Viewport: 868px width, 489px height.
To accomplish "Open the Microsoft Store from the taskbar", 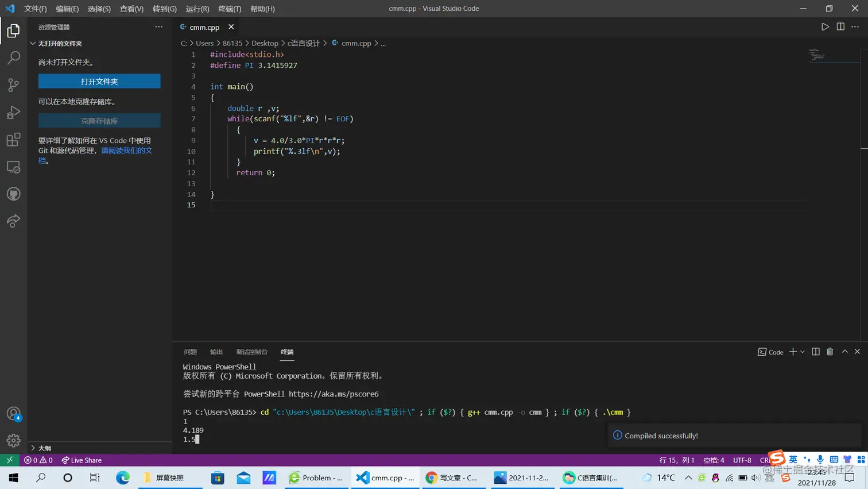I will coord(218,478).
